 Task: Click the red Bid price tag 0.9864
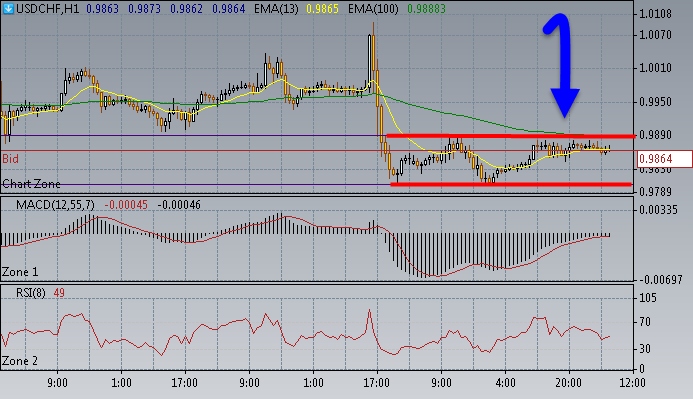665,159
